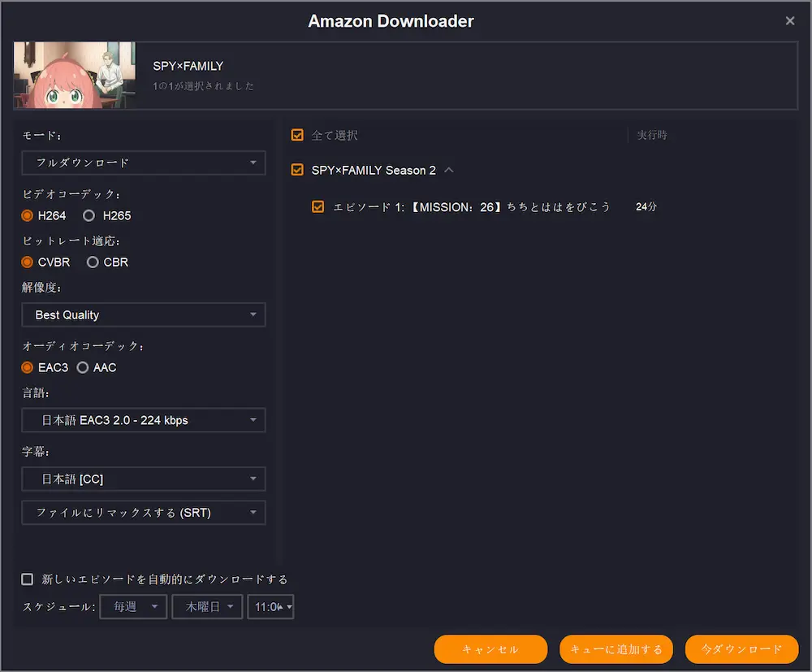
Task: Choose CBR bitrate option
Action: coord(93,262)
